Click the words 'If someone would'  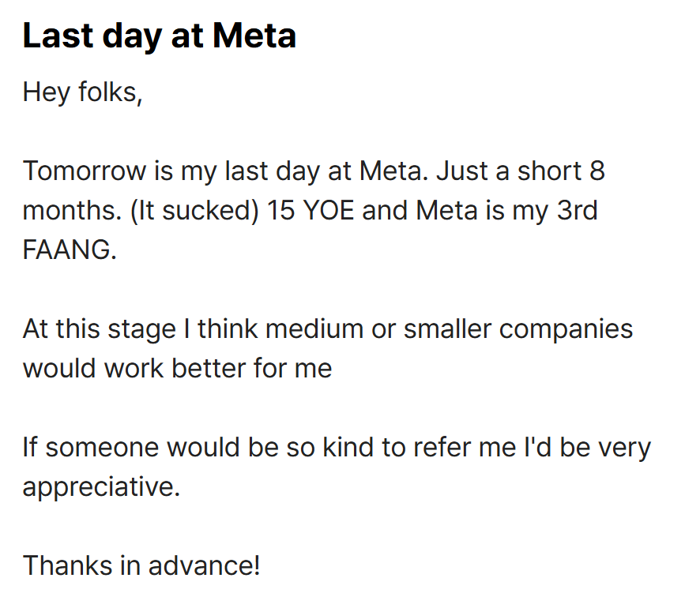point(131,448)
